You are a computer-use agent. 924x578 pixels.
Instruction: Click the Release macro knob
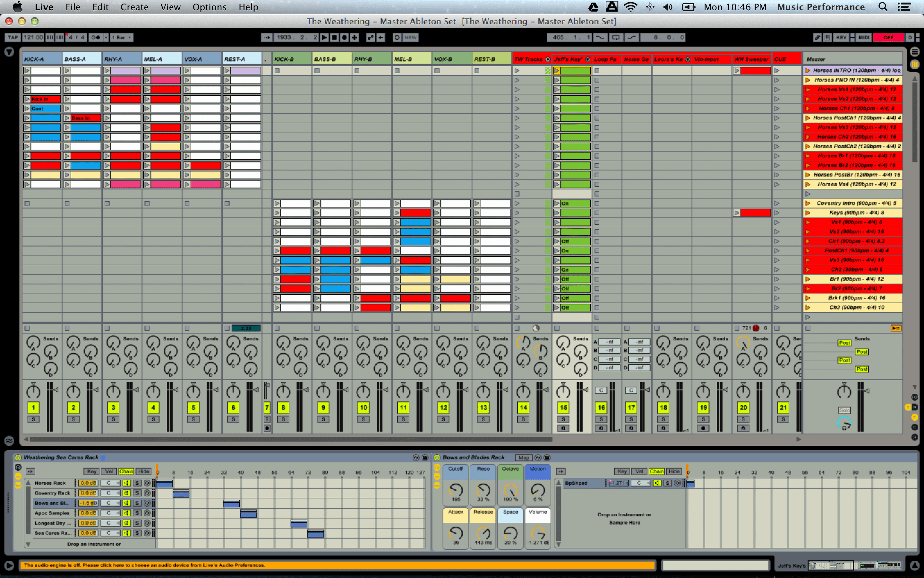[483, 533]
